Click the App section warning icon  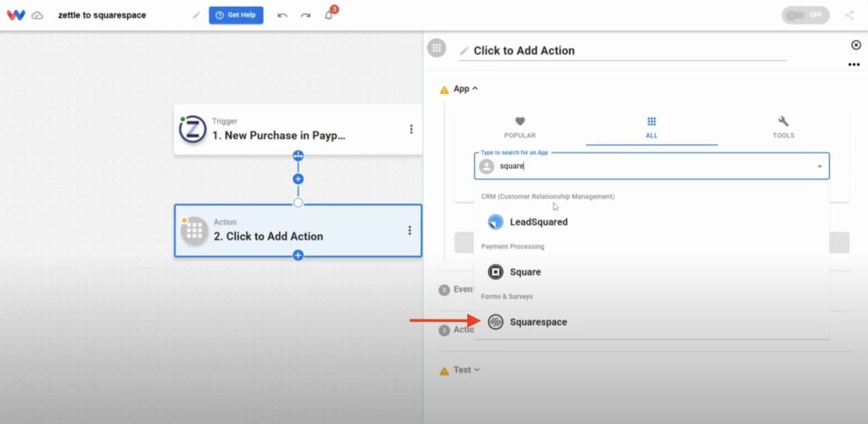coord(444,90)
